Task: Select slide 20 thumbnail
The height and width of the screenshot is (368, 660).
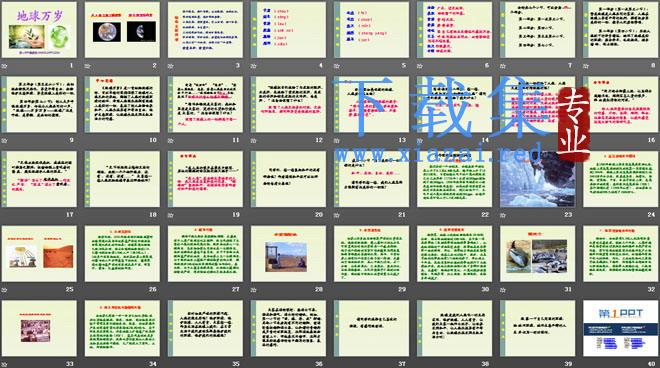Action: coord(288,179)
